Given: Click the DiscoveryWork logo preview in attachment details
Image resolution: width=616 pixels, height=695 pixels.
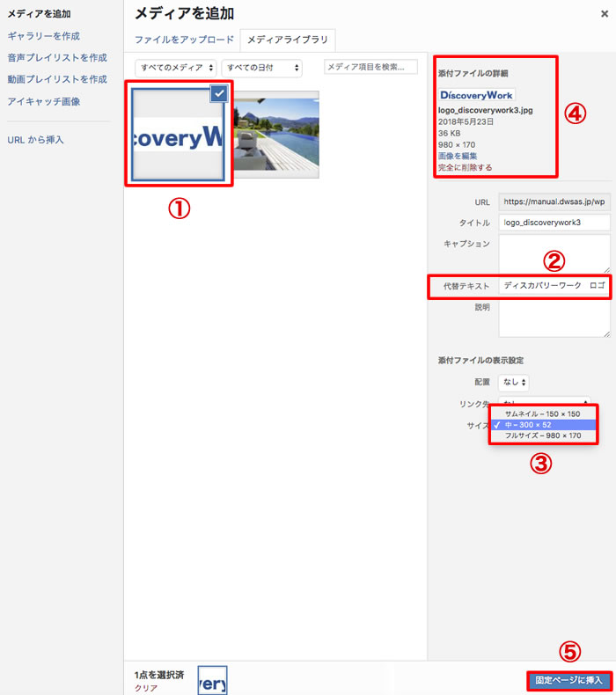Looking at the screenshot, I should (476, 94).
